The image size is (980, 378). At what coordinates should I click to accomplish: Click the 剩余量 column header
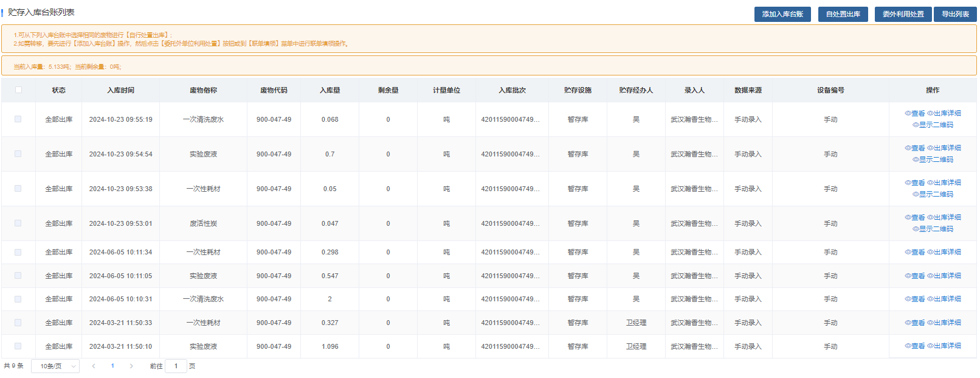click(388, 90)
